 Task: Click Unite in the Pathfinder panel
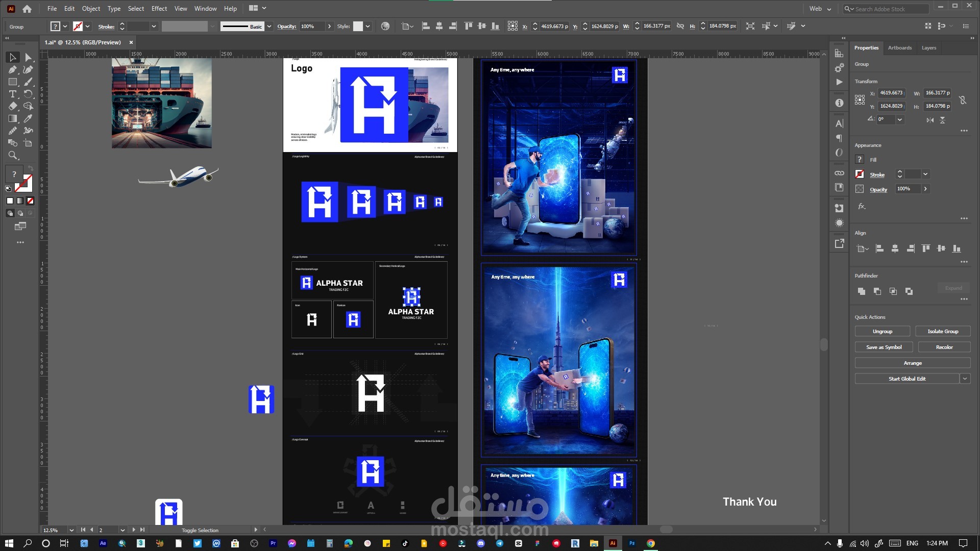pos(862,291)
